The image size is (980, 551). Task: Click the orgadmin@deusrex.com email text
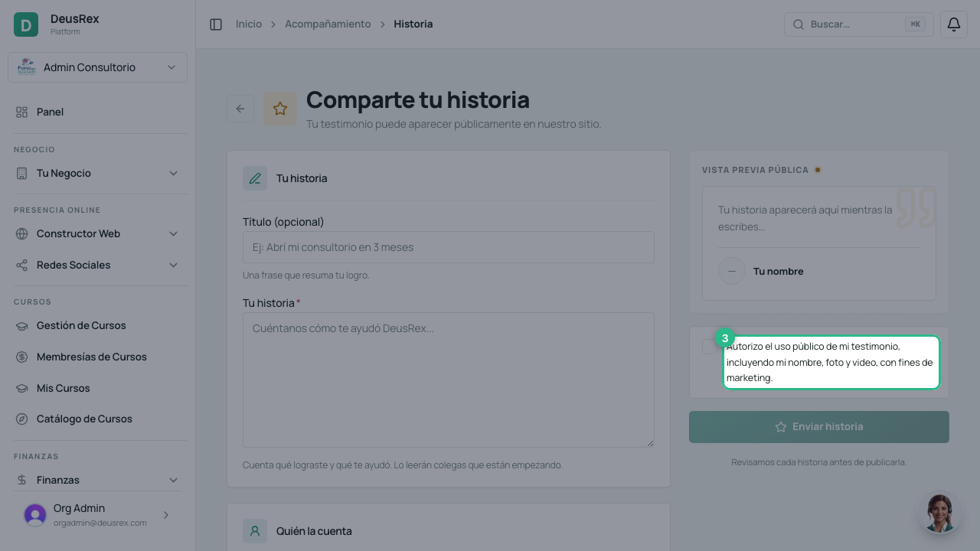point(100,523)
